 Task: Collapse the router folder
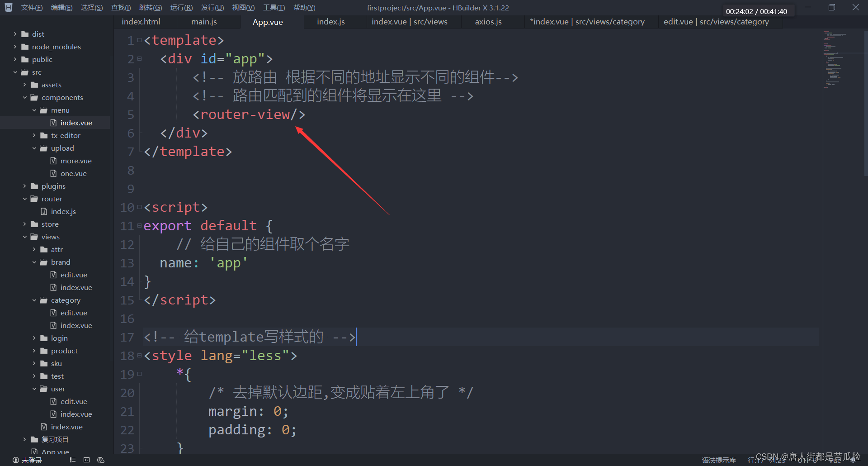click(x=24, y=199)
